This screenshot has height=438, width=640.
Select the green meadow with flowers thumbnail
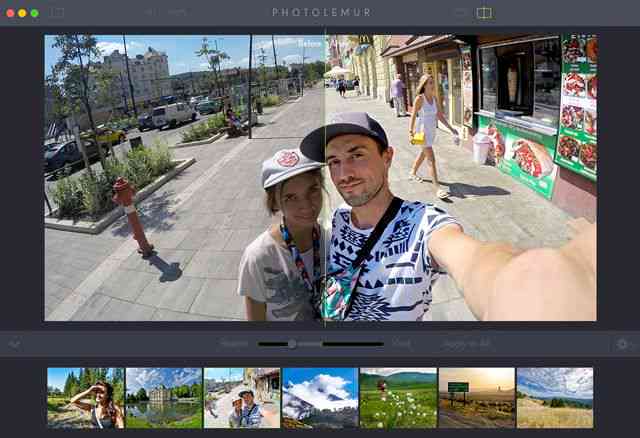click(x=398, y=398)
